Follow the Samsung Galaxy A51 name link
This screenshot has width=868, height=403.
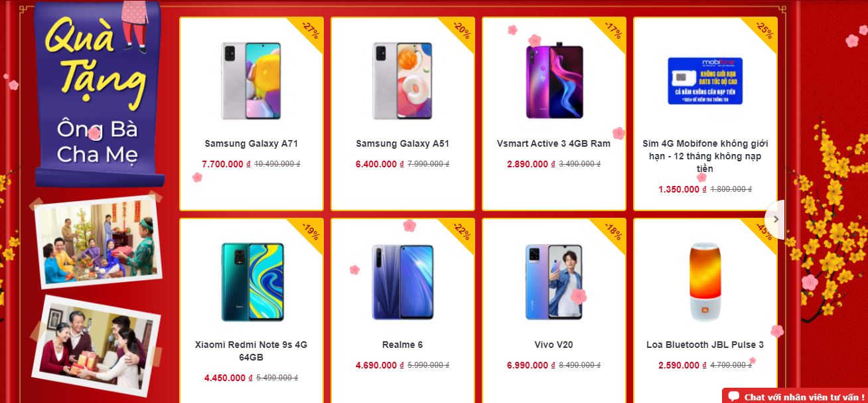pyautogui.click(x=403, y=143)
